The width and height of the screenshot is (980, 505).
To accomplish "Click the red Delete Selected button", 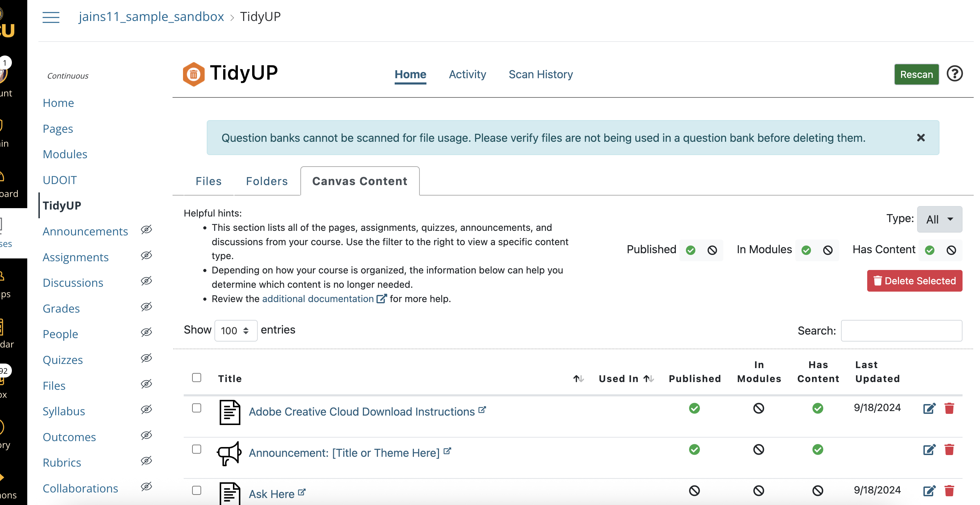I will (x=915, y=281).
